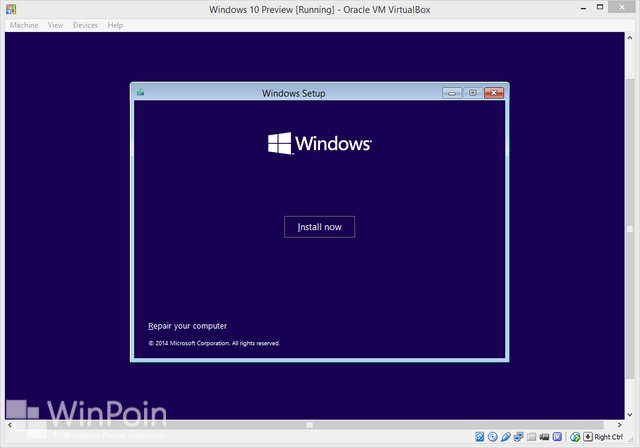The image size is (640, 448).
Task: Open the Help menu
Action: tap(115, 25)
